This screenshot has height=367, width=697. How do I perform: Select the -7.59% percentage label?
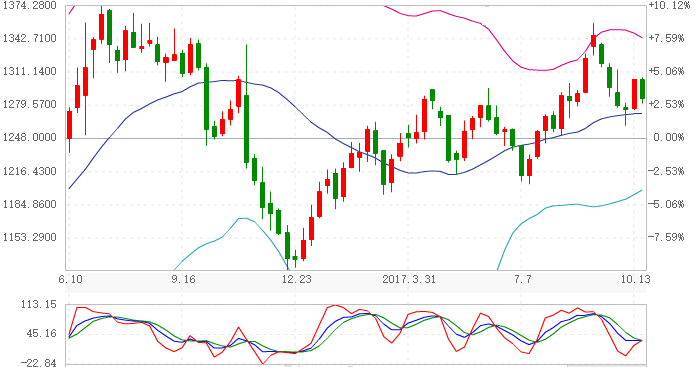(x=666, y=237)
